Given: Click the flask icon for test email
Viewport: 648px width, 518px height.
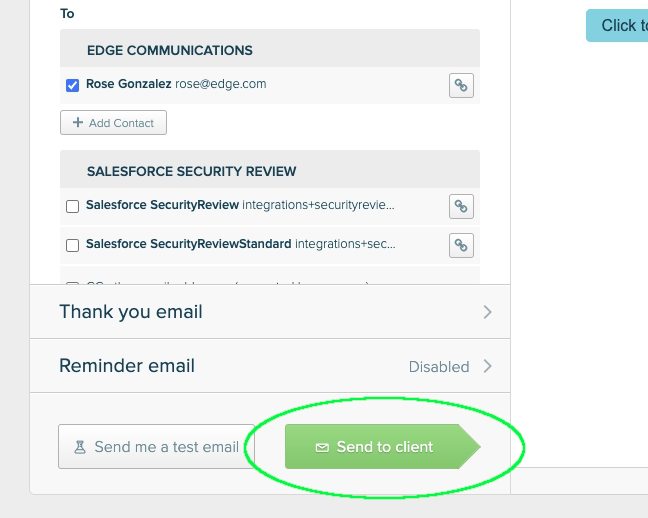Looking at the screenshot, I should coord(79,447).
